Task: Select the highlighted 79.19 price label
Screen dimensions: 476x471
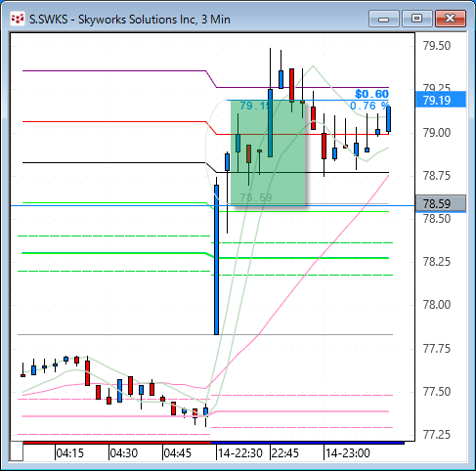Action: click(441, 100)
